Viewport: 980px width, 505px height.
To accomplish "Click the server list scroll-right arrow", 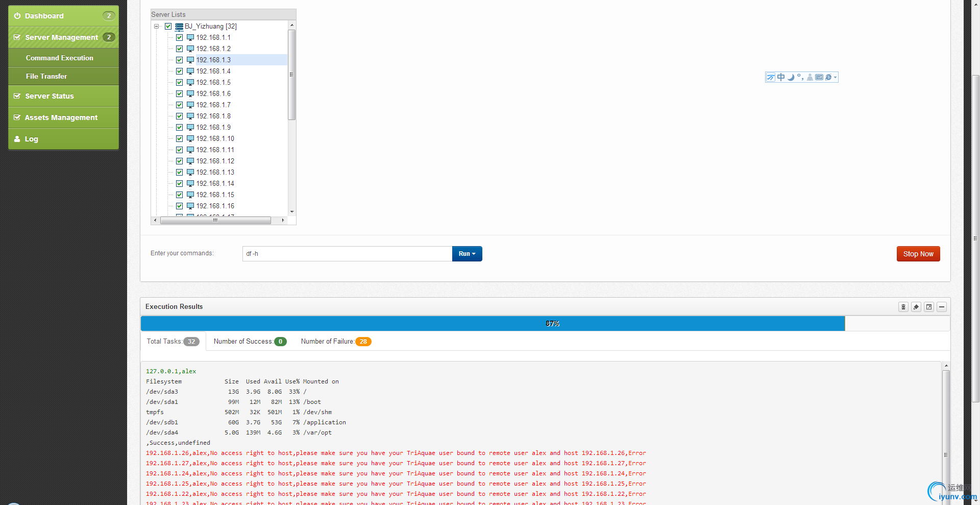I will [x=283, y=221].
